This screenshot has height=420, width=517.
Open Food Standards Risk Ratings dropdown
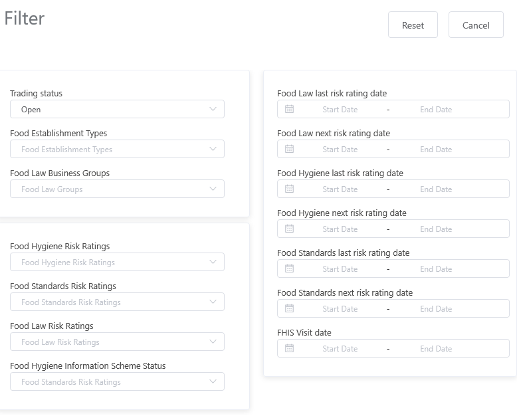point(117,302)
